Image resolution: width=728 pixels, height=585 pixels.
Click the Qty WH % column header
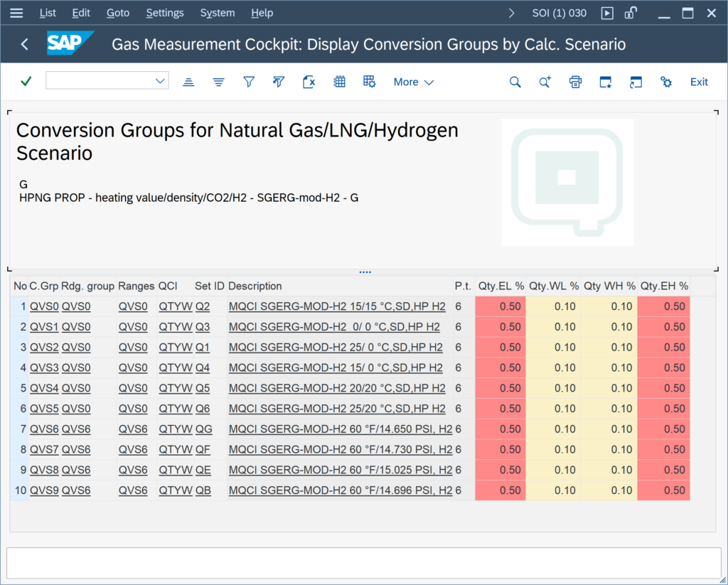(609, 286)
